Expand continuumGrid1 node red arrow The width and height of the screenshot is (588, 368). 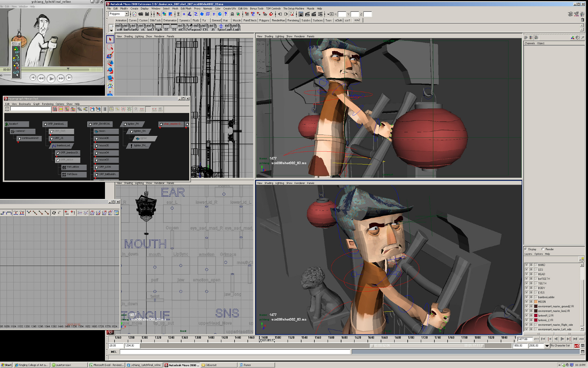[18, 142]
